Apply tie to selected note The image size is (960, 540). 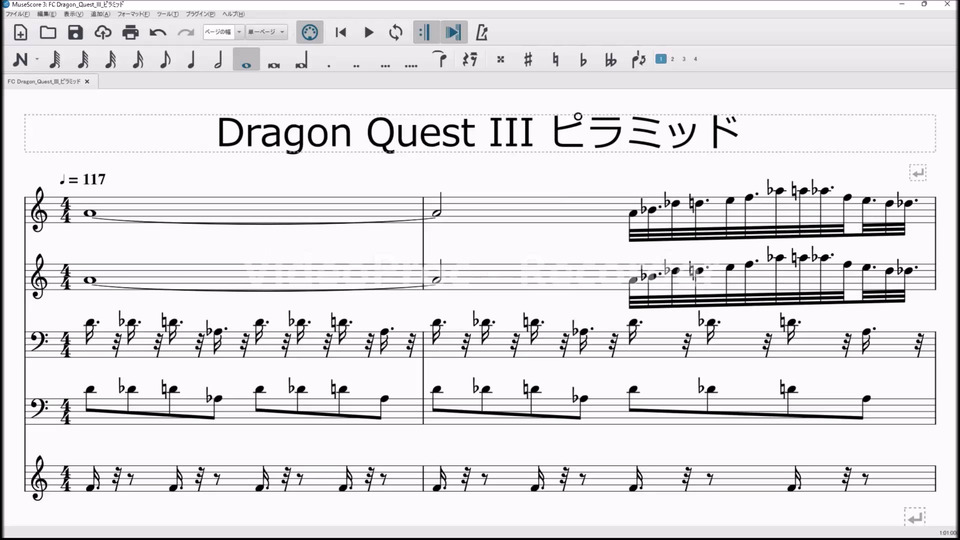tap(440, 59)
